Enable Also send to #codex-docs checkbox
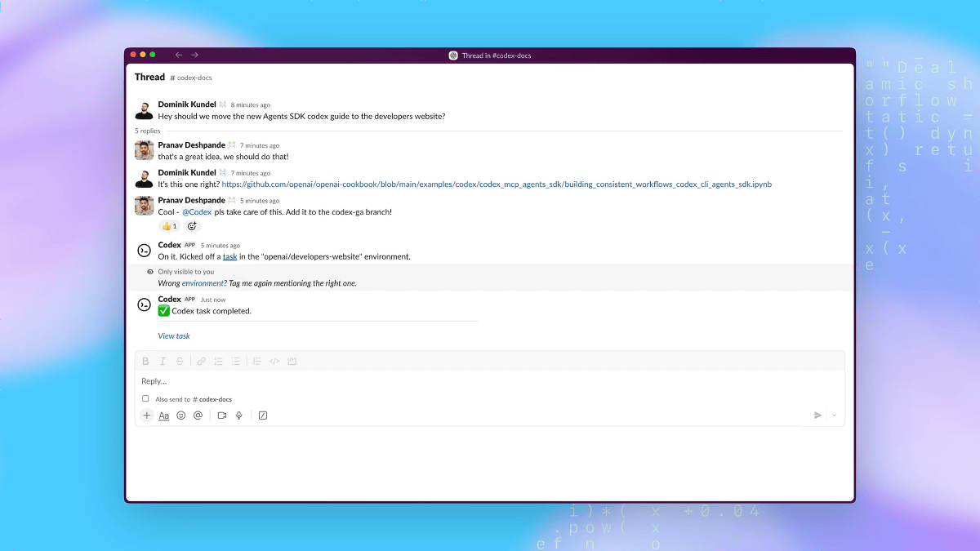The width and height of the screenshot is (980, 551). (x=145, y=399)
